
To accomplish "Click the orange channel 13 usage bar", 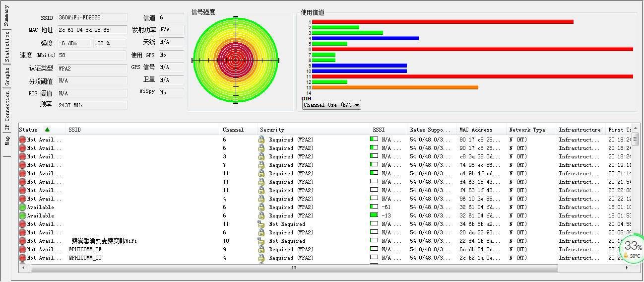I will click(x=395, y=87).
